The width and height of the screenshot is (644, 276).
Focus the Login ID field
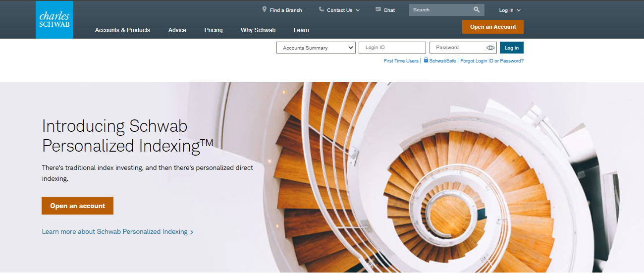point(392,48)
